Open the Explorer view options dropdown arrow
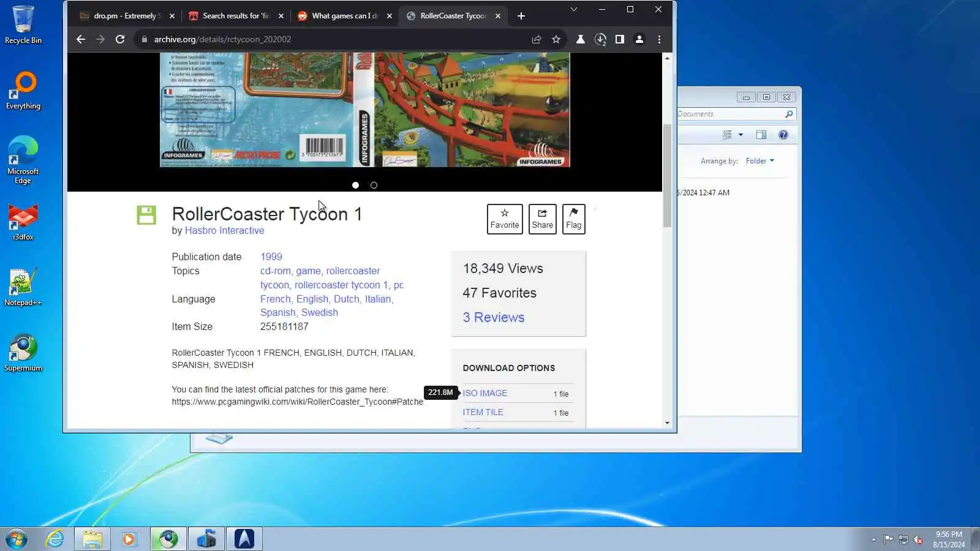Screen dimensions: 980x551 (741, 135)
